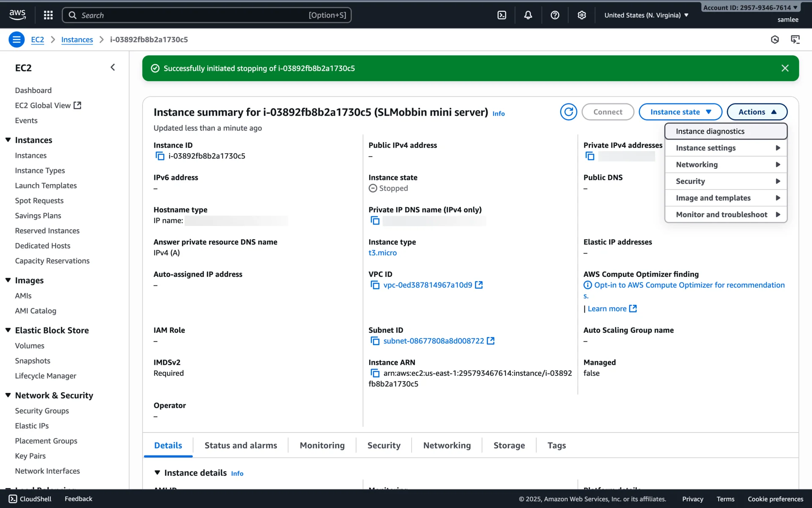Screen dimensions: 812x508
Task: Open the settings gear icon in header
Action: tap(582, 15)
